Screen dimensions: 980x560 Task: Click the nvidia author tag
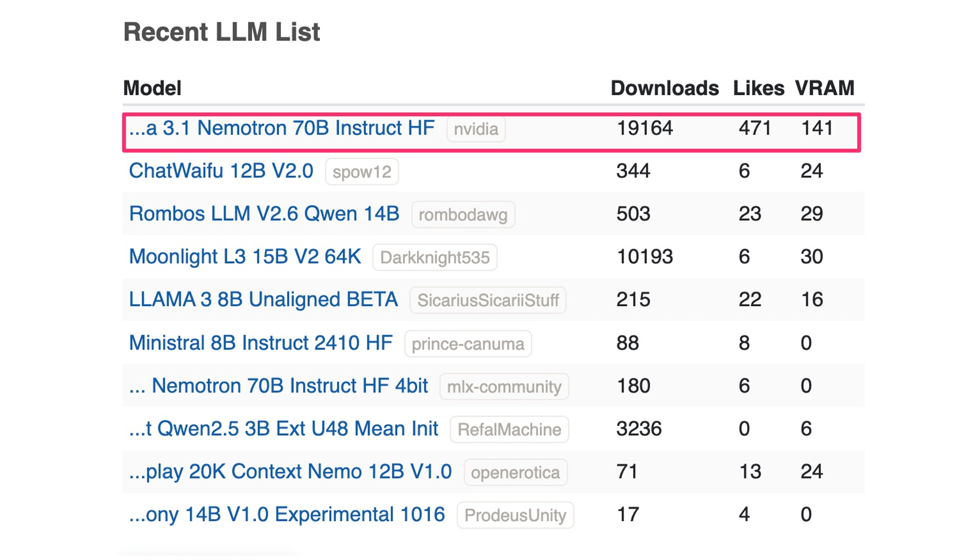click(x=476, y=129)
